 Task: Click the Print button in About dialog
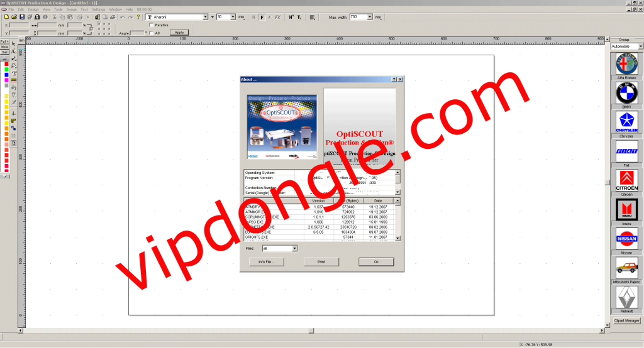click(x=321, y=262)
